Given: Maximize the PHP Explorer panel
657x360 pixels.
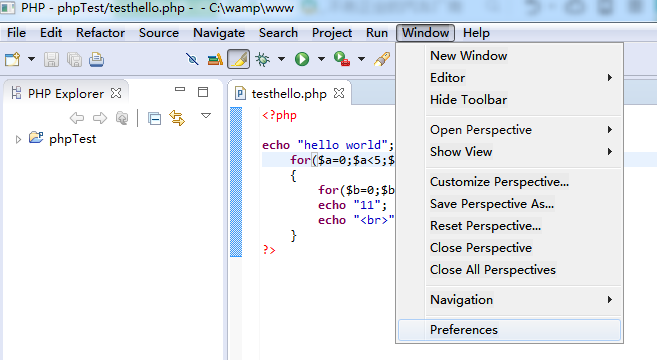Looking at the screenshot, I should [x=203, y=92].
